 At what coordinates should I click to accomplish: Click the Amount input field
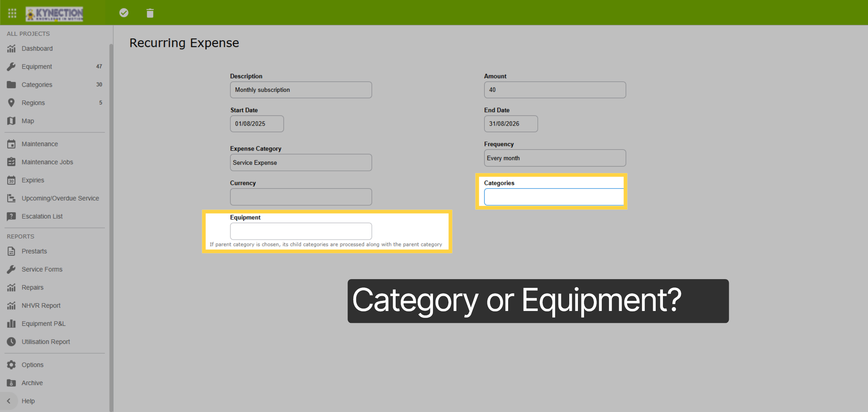point(555,90)
